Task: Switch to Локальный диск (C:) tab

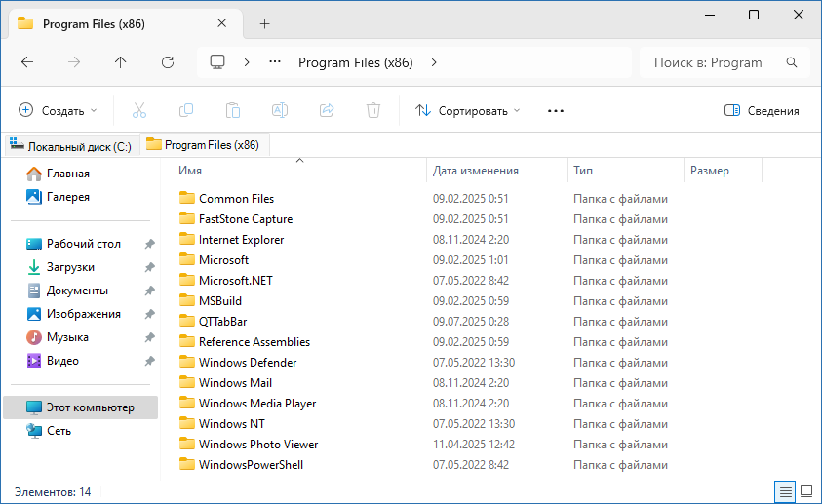Action: click(72, 146)
